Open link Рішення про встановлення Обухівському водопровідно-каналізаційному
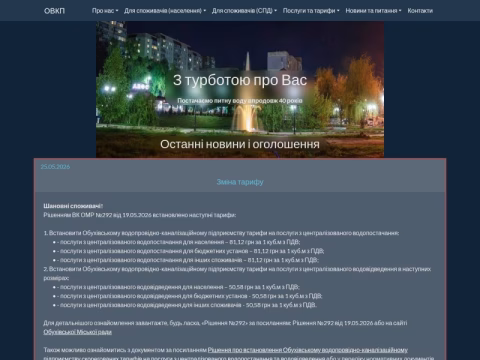This screenshot has width=480, height=360. coord(308,350)
